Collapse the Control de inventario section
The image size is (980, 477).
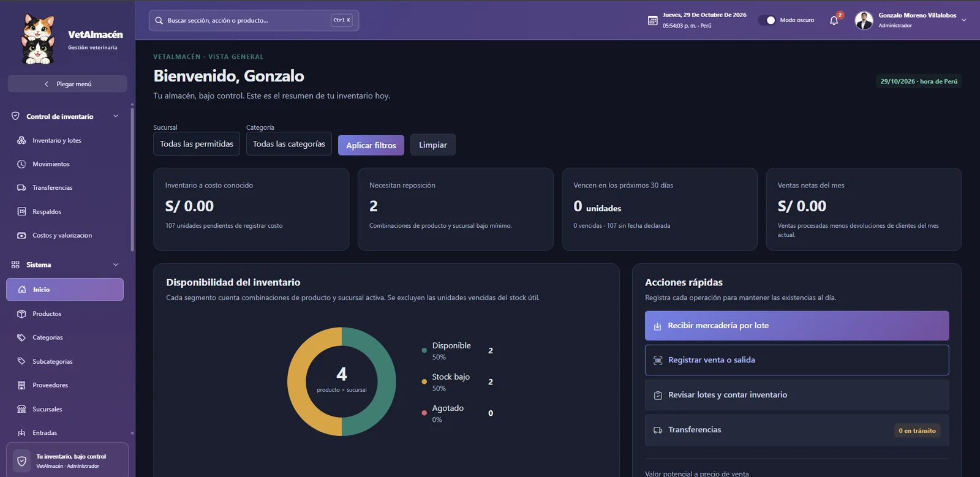pyautogui.click(x=116, y=116)
